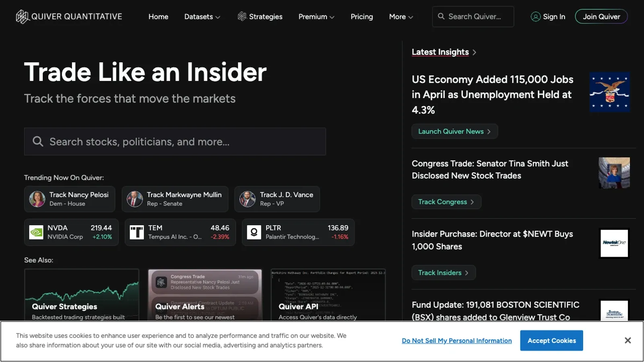Screen dimensions: 644x362
Task: Click the Tempus AI logo icon
Action: pos(137,232)
